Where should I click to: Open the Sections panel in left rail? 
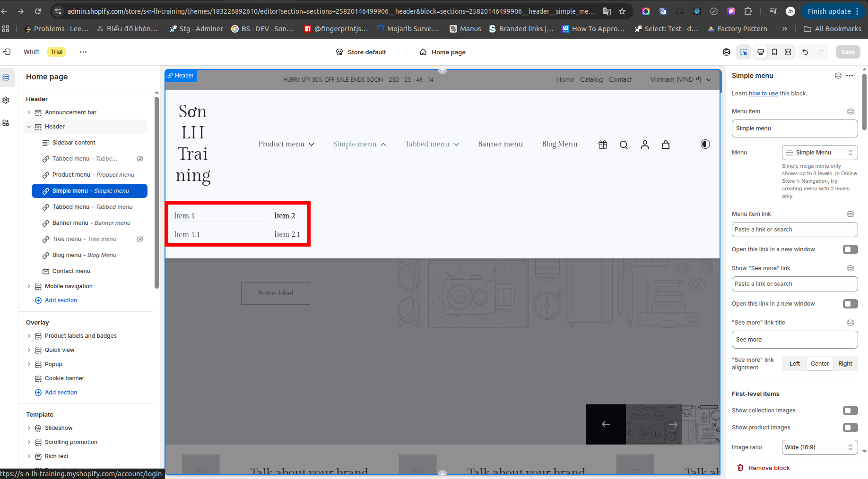tap(6, 77)
